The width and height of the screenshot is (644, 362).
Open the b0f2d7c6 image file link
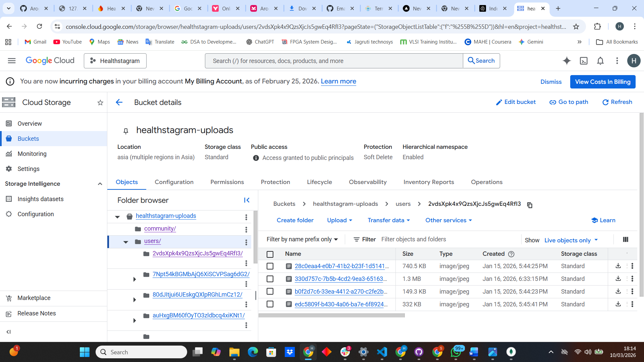[340, 292]
